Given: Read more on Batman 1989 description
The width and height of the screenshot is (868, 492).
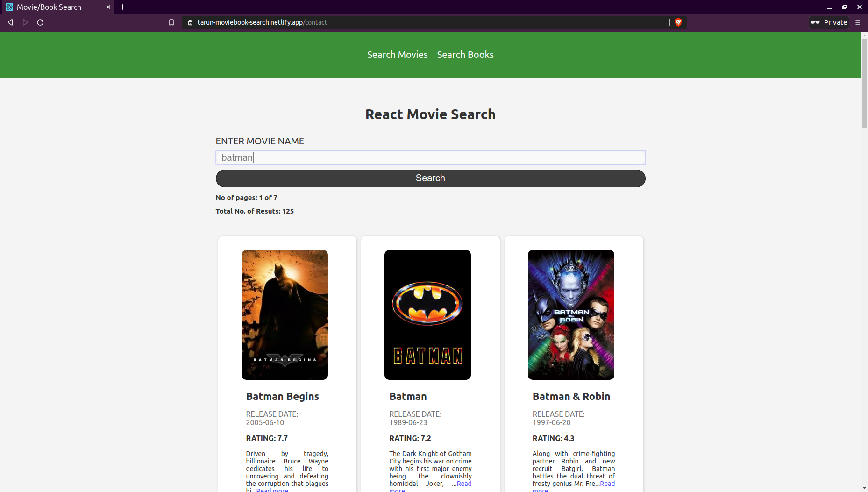Looking at the screenshot, I should [464, 484].
